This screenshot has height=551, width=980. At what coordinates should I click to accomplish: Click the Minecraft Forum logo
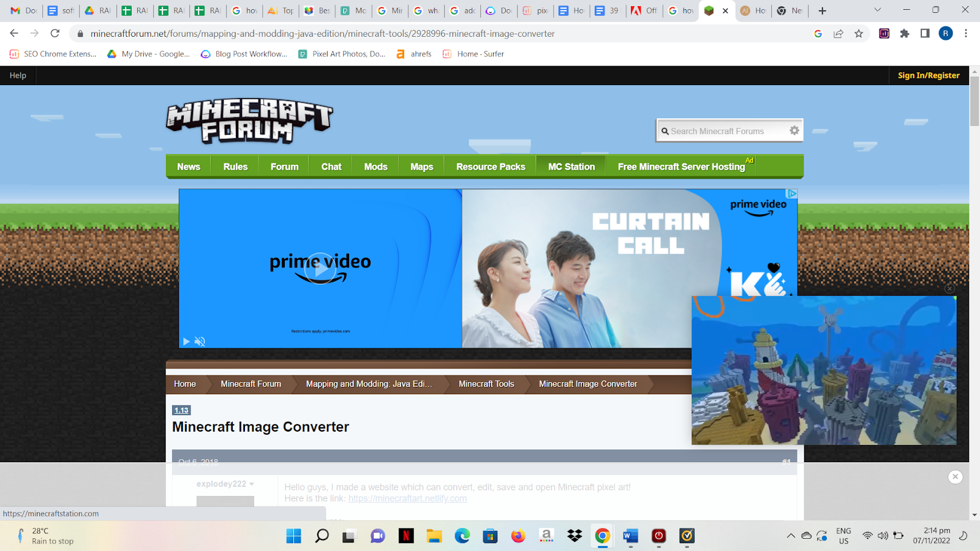(249, 121)
